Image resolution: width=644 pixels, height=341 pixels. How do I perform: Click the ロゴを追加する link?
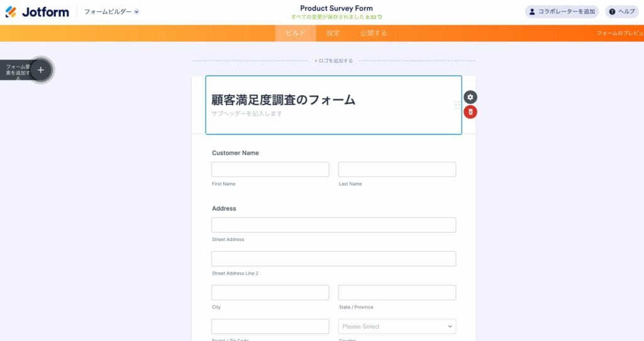(333, 61)
